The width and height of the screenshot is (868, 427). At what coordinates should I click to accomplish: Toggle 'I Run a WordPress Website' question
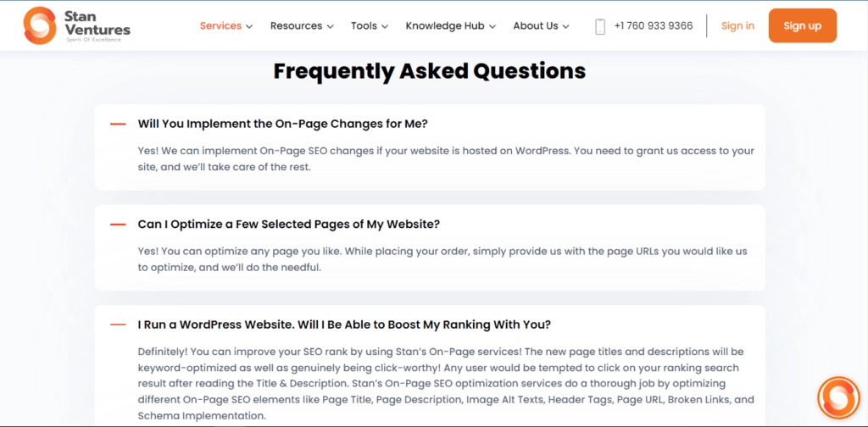344,324
